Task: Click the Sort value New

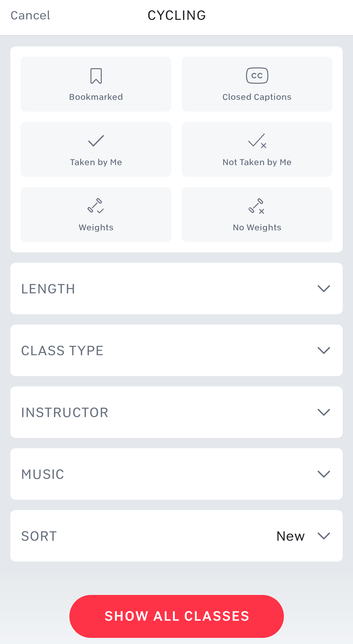Action: point(290,536)
